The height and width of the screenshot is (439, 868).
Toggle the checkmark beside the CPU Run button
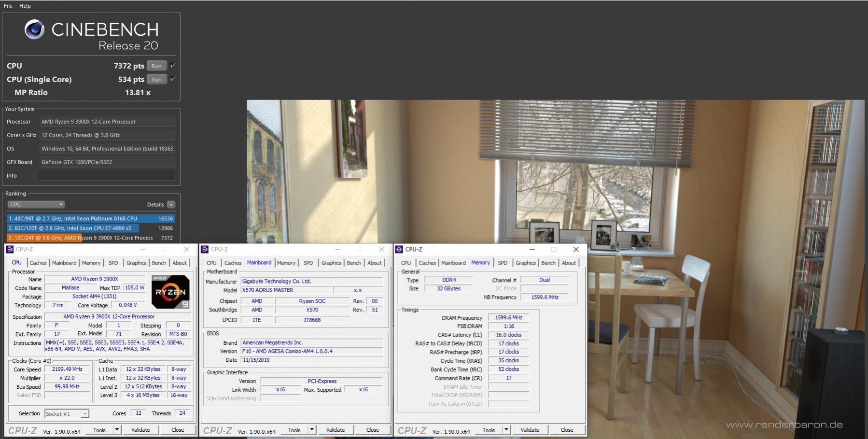click(x=173, y=65)
